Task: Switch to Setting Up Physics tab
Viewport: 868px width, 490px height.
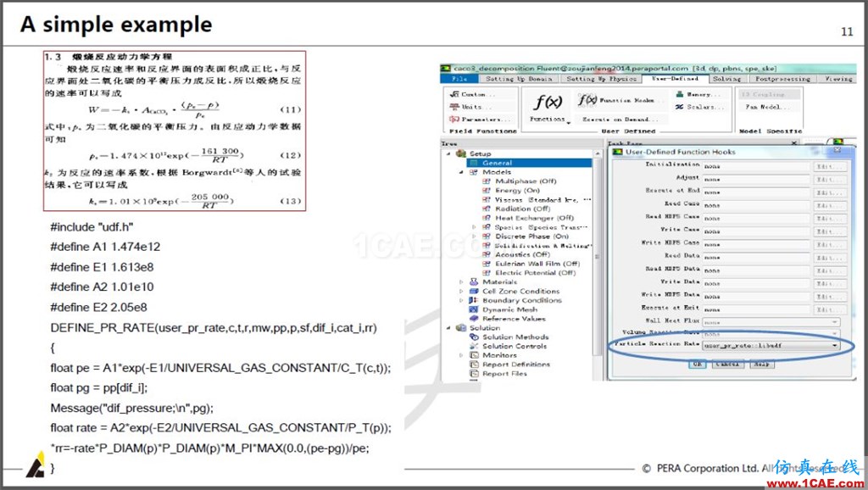Action: (x=601, y=79)
